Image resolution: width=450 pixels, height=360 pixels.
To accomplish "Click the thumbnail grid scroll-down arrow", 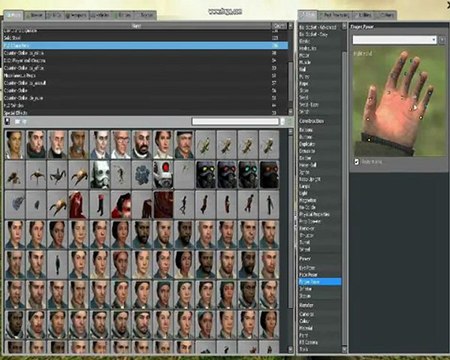I will 290,349.
